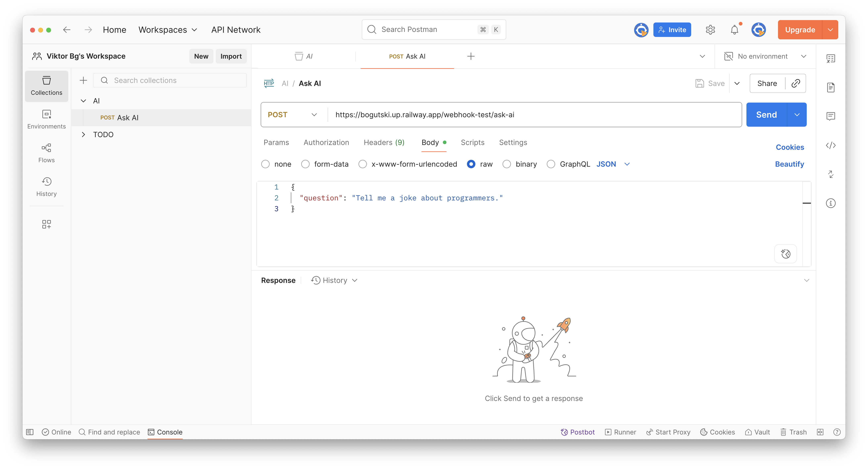Image resolution: width=868 pixels, height=469 pixels.
Task: Click the Postbot icon in body editor
Action: 785,254
